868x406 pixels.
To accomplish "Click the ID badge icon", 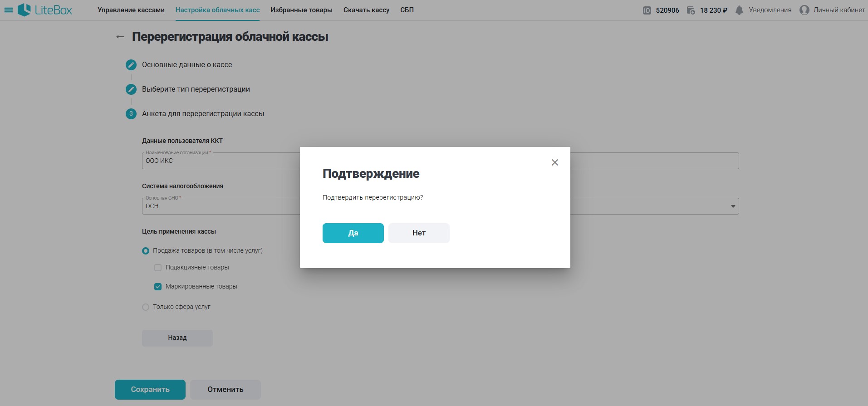I will click(647, 10).
